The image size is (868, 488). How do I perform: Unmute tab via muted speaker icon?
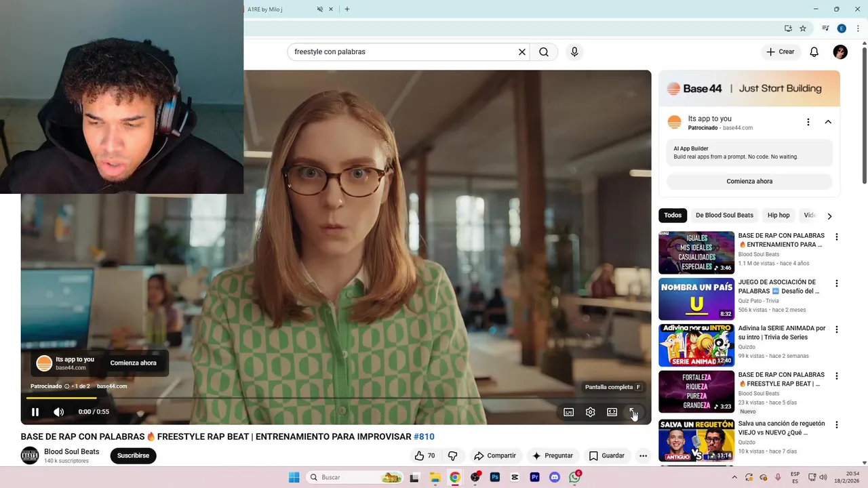[x=320, y=9]
